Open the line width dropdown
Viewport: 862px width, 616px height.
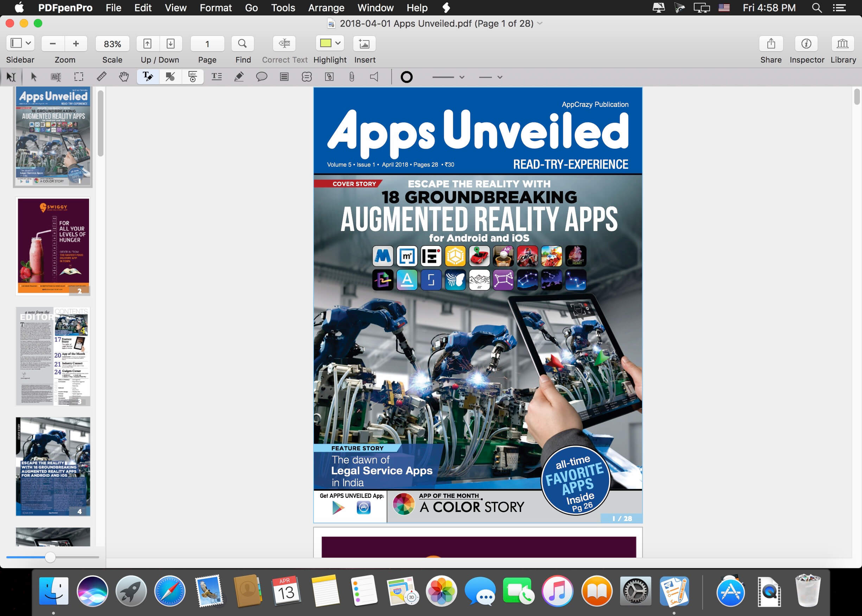click(491, 77)
